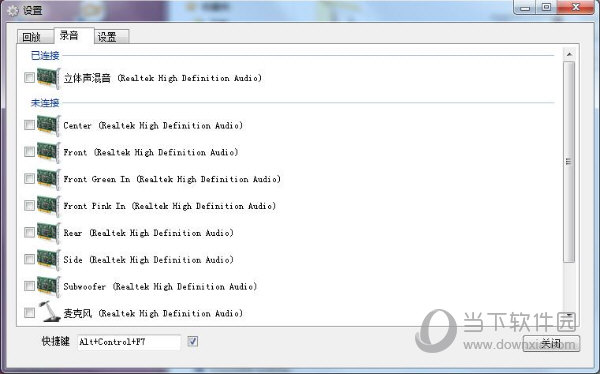Image resolution: width=600 pixels, height=374 pixels.
Task: Tick the Subwoofer checkbox
Action: [x=29, y=286]
